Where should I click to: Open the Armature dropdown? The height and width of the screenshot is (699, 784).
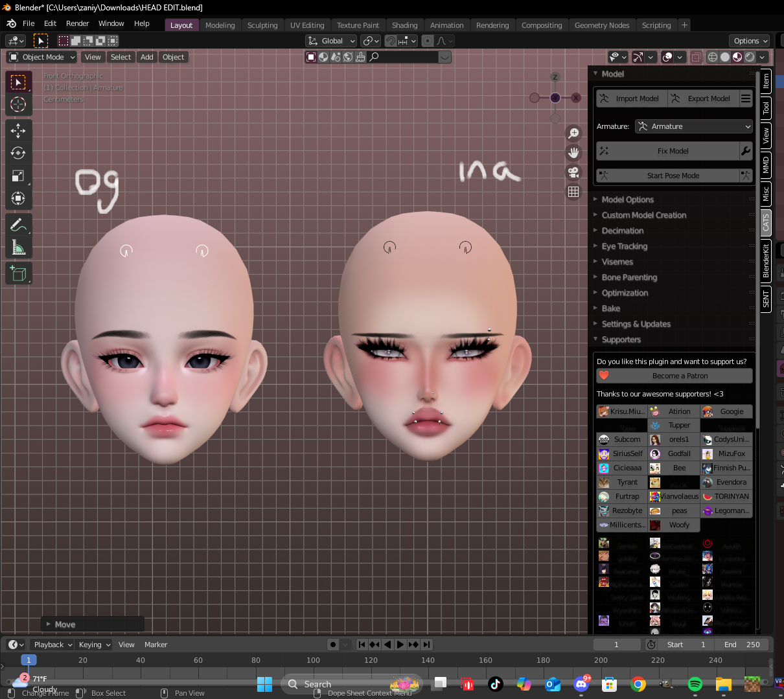[x=694, y=126]
